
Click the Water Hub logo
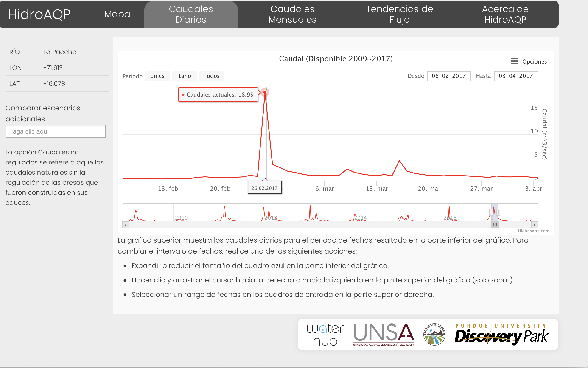click(325, 335)
